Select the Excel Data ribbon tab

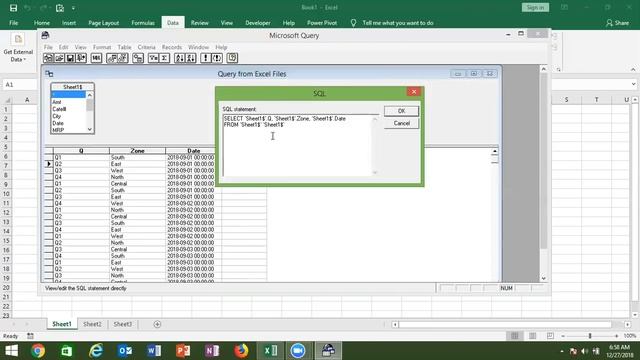pos(173,23)
